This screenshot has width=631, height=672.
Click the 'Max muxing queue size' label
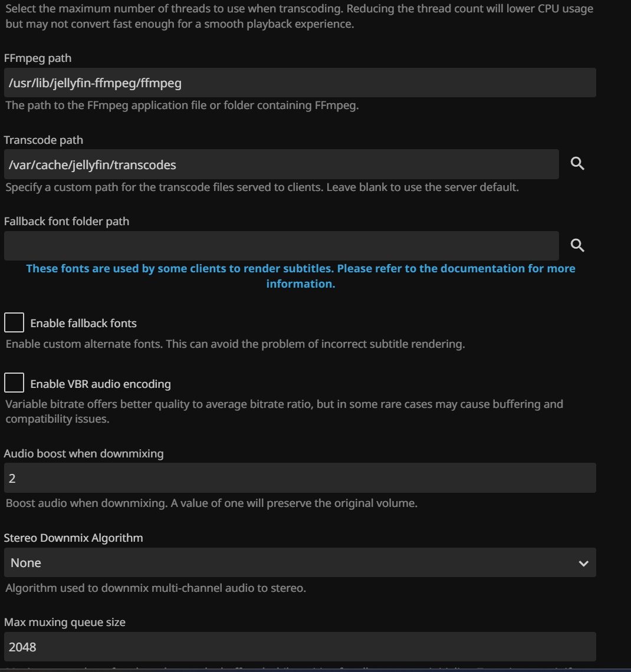65,622
